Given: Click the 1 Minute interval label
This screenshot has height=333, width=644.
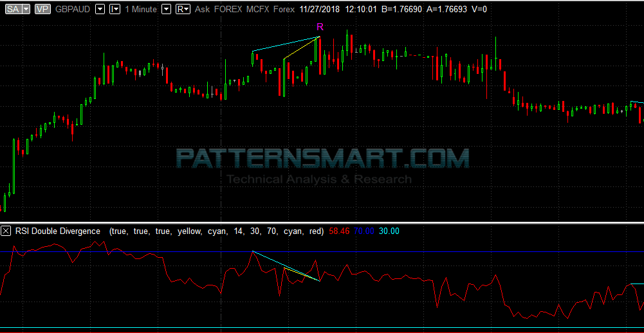Looking at the screenshot, I should [142, 9].
